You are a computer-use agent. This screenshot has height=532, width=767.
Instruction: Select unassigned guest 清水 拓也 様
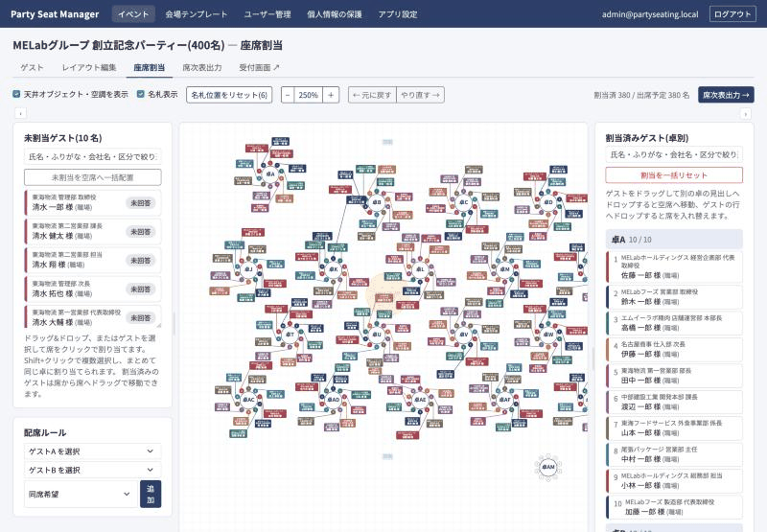pyautogui.click(x=92, y=289)
